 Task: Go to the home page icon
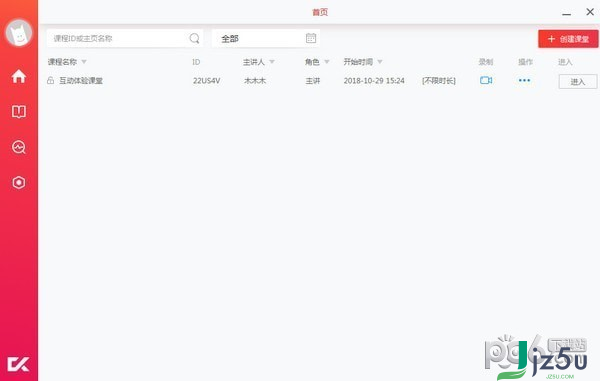[18, 77]
